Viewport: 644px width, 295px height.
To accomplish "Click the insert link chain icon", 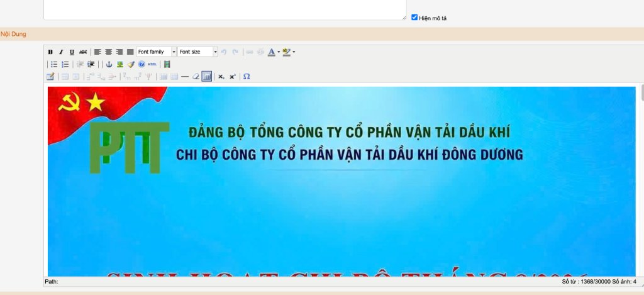I will [249, 52].
